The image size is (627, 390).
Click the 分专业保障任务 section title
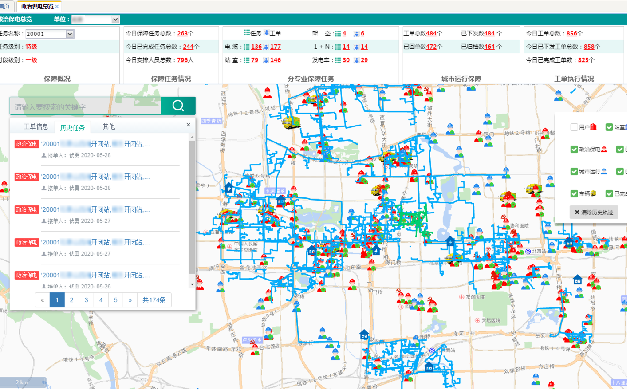tap(311, 79)
